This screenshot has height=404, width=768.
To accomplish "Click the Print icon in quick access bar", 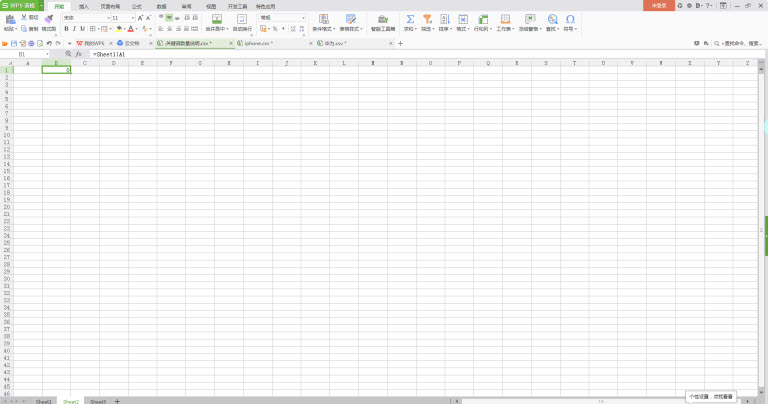I will (x=31, y=44).
